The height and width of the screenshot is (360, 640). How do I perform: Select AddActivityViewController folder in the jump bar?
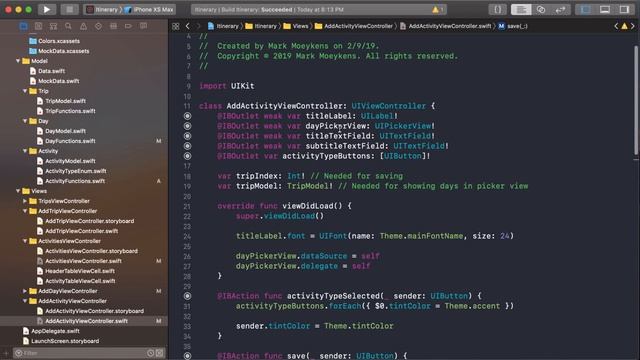click(x=353, y=26)
